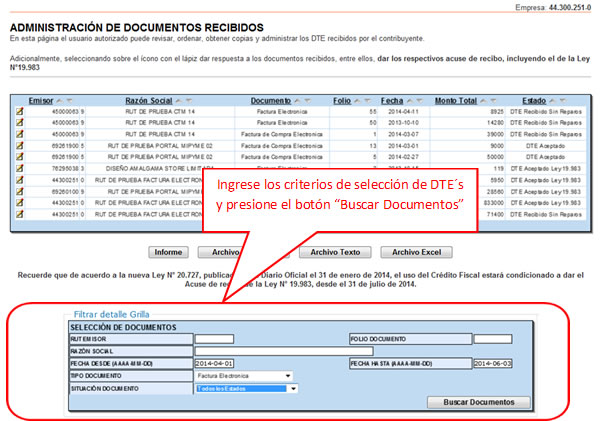Viewport: 600px width, 421px height.
Task: Sort Monto Total ascending with up arrow
Action: point(484,101)
